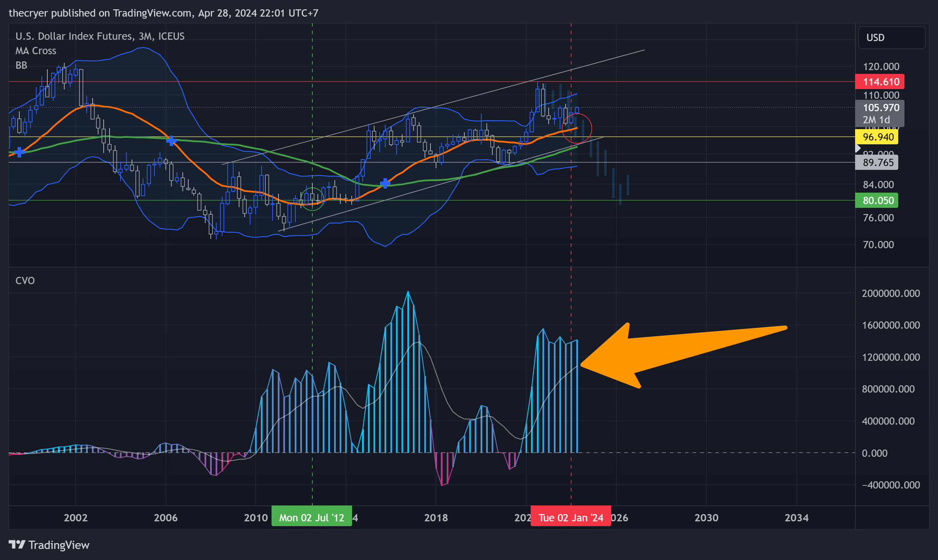Viewport: 938px width, 560px height.
Task: Click the TradingView logo
Action: [x=49, y=544]
